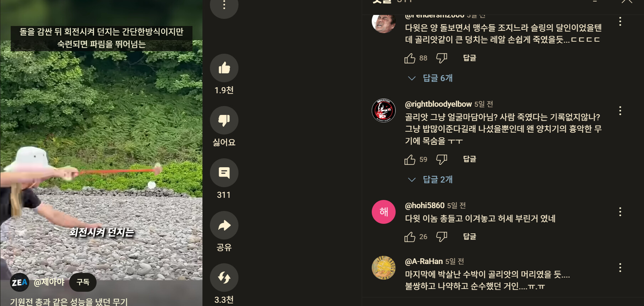Thumbs up @rightbloodyelbow's comment
The image size is (644, 306).
(x=410, y=159)
